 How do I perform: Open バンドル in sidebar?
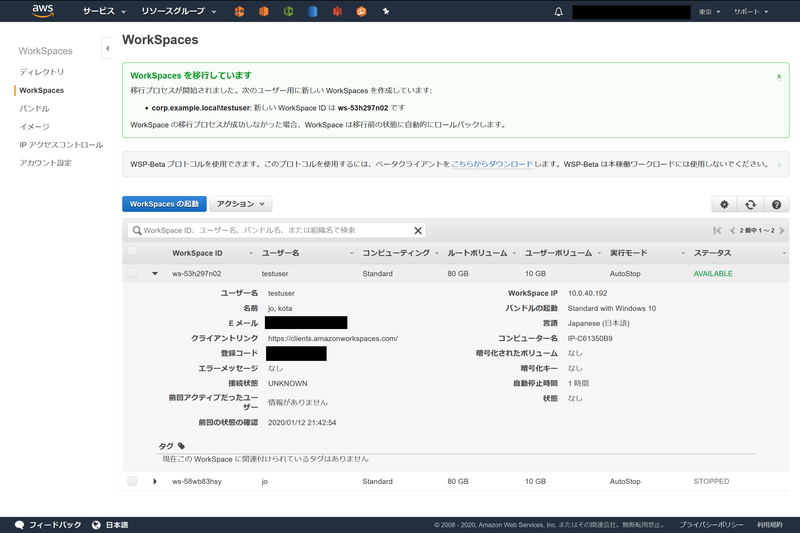pos(34,109)
